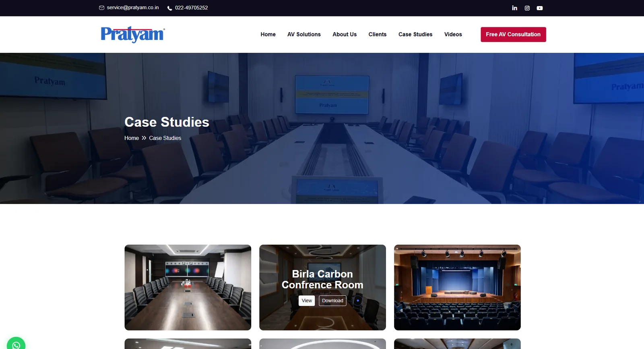Click View on Birla Carbon card

[307, 301]
